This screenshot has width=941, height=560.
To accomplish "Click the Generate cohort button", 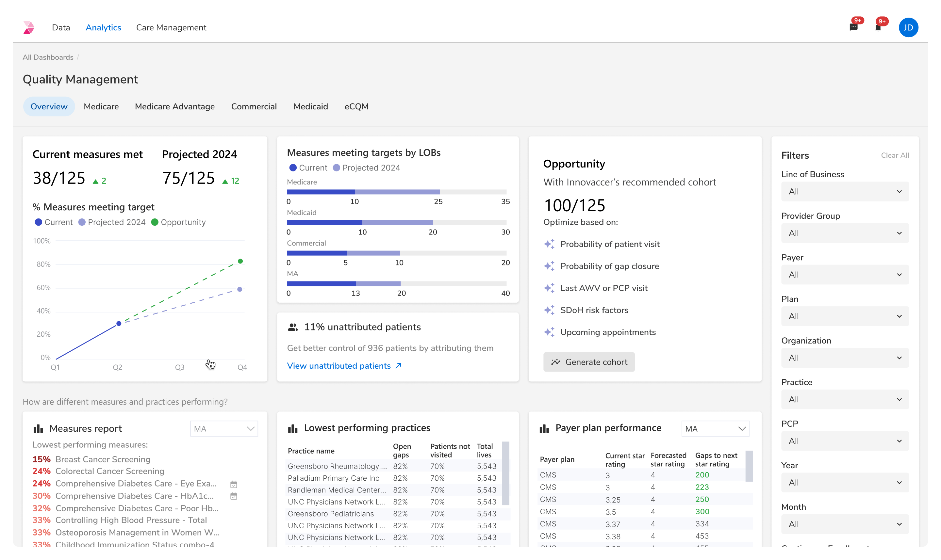I will coord(589,362).
